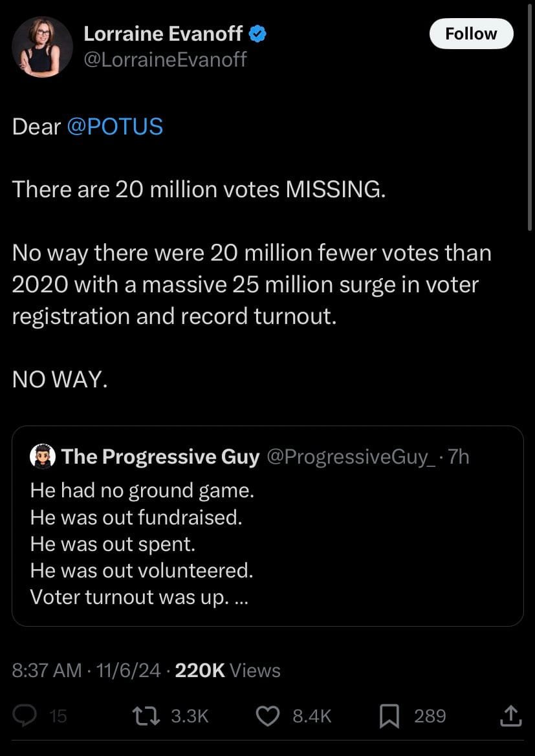Share the tweet using the share icon

coord(510,716)
